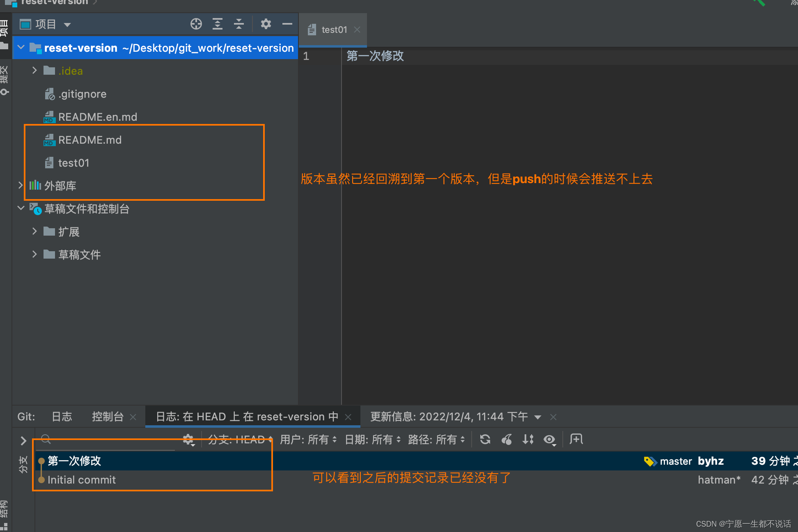Screen dimensions: 798x532
Task: Open the 分支: HEAD filter
Action: [x=240, y=440]
